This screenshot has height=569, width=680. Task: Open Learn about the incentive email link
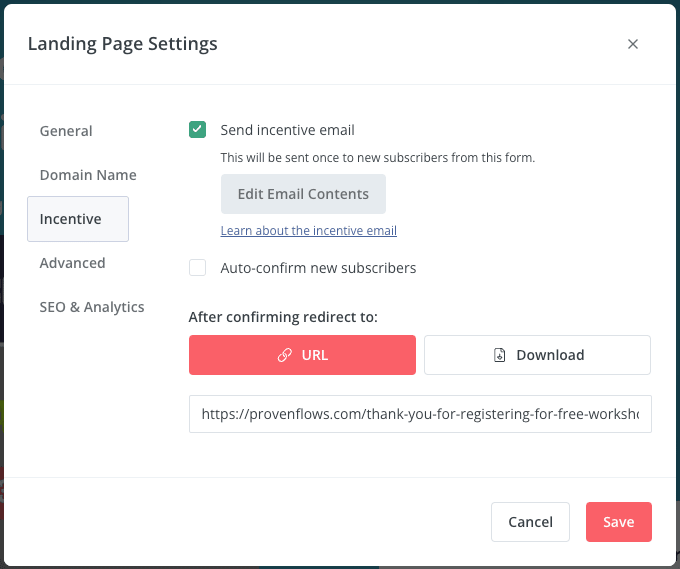tap(309, 231)
